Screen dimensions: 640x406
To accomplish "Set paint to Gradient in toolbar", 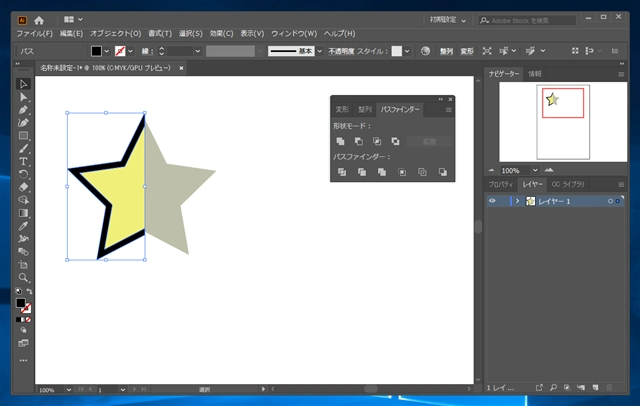I will point(23,319).
